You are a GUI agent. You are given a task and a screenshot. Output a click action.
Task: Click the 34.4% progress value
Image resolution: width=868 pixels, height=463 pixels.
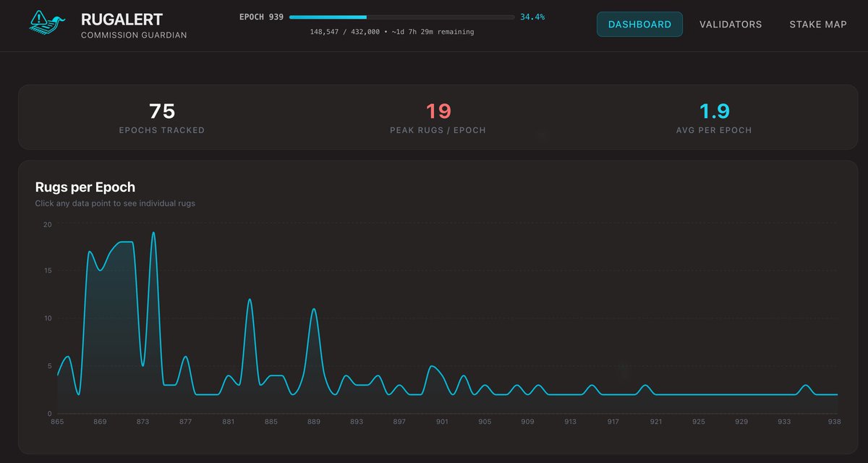(x=532, y=17)
